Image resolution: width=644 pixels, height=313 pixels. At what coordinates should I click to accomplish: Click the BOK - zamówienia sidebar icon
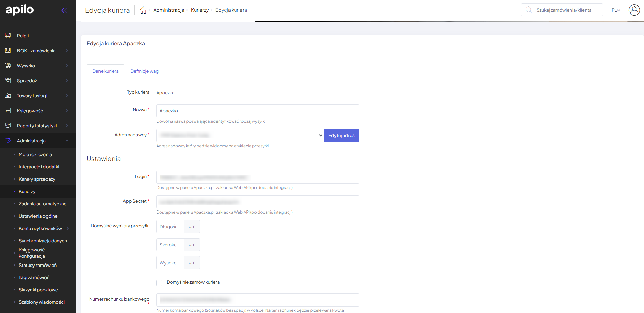pyautogui.click(x=8, y=50)
